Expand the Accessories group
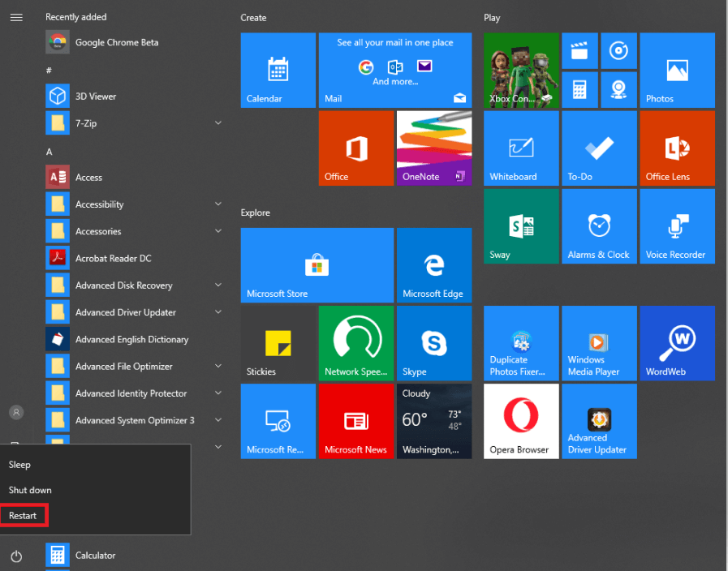Viewport: 728px width, 571px height. point(218,231)
